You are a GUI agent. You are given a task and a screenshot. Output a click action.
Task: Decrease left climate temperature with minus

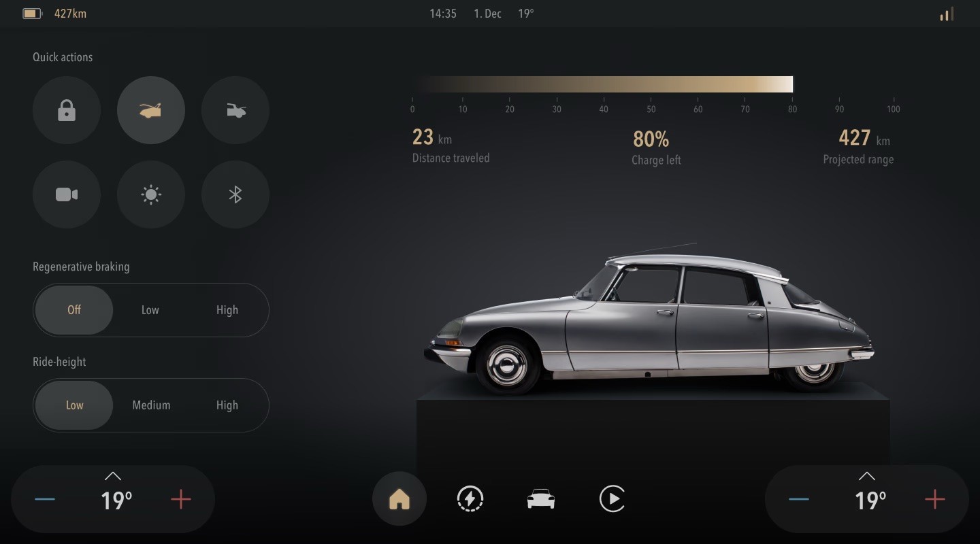click(45, 500)
